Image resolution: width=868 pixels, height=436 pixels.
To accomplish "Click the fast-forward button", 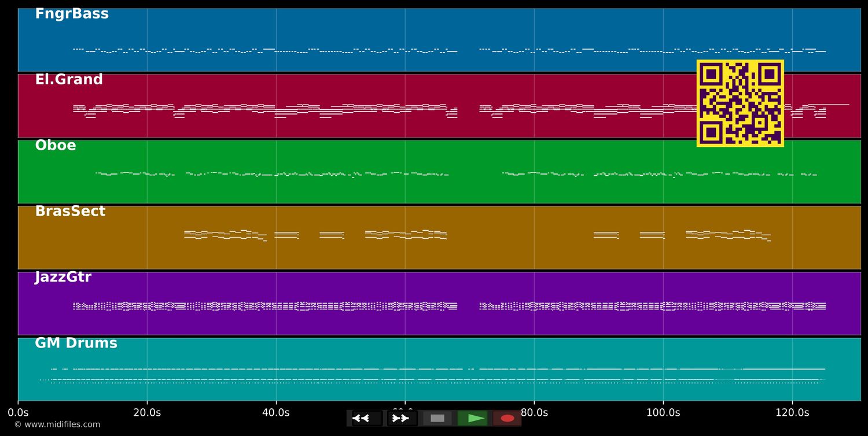I will (402, 418).
